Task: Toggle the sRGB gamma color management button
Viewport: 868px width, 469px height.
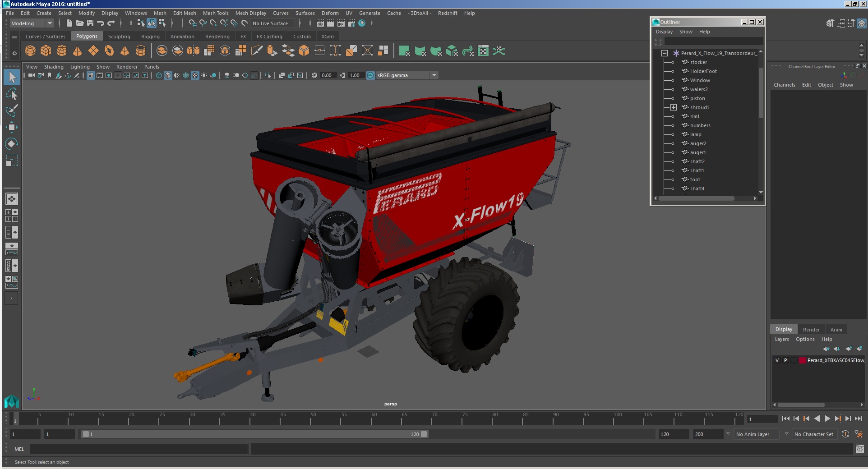Action: pyautogui.click(x=370, y=75)
